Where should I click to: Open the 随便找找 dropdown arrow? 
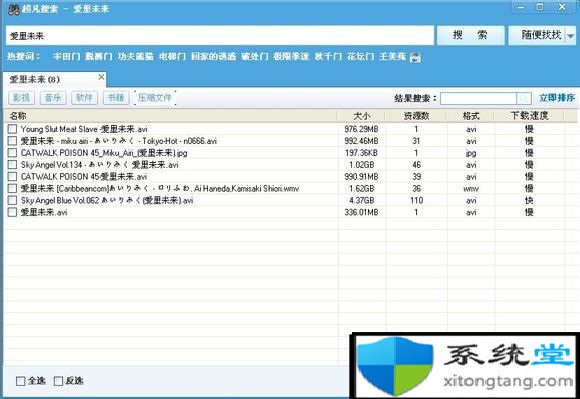click(570, 36)
